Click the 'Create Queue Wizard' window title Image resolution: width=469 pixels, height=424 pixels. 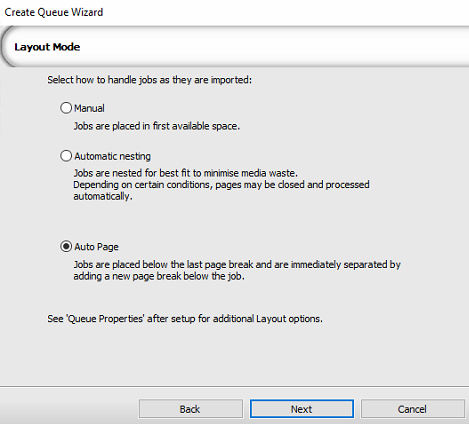point(54,12)
